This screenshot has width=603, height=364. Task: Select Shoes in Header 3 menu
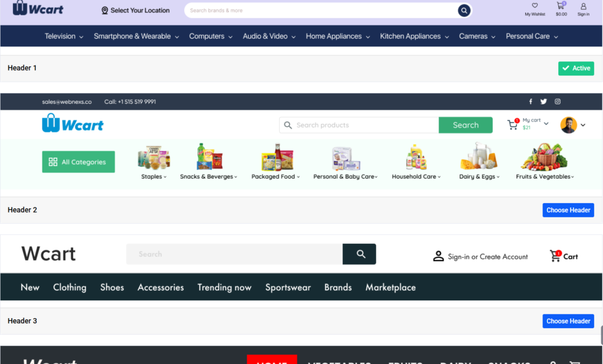tap(112, 287)
